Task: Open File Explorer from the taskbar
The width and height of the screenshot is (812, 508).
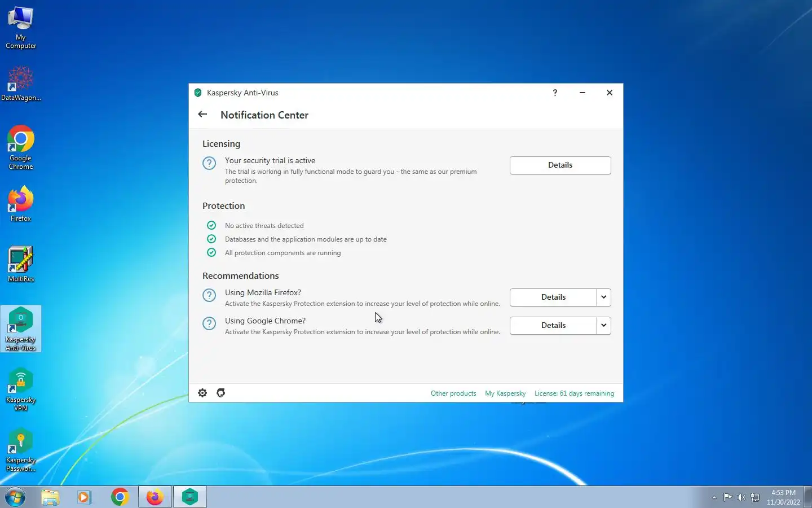Action: point(50,497)
